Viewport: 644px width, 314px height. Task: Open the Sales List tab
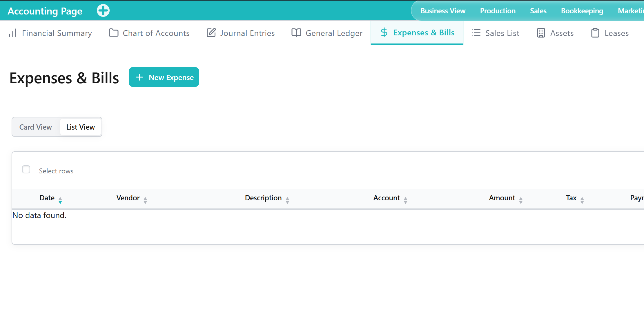coord(496,33)
